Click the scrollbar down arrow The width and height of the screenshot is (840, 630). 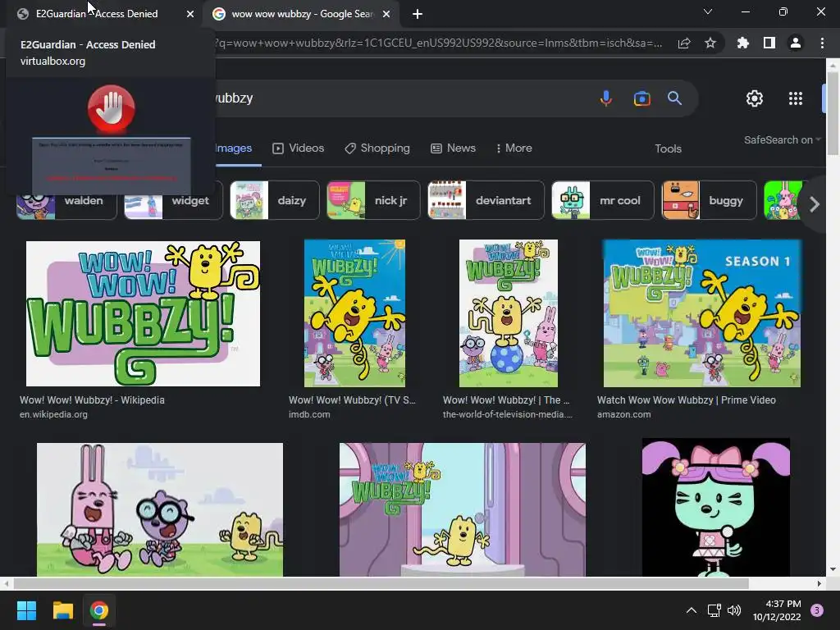(x=833, y=569)
